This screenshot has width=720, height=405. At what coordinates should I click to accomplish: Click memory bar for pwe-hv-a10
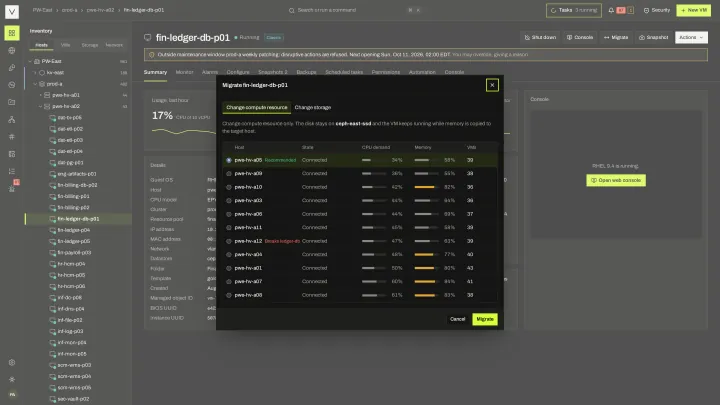pyautogui.click(x=427, y=187)
